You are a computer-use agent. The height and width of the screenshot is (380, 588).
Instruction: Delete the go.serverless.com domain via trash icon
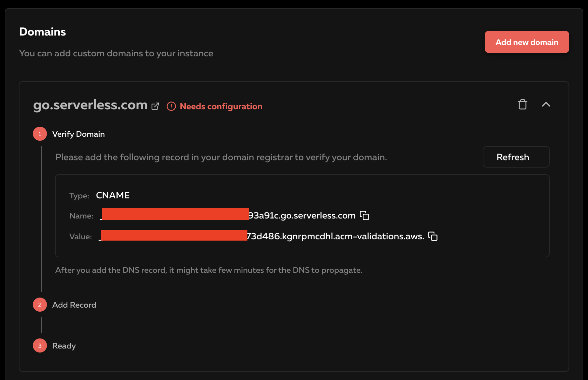522,105
